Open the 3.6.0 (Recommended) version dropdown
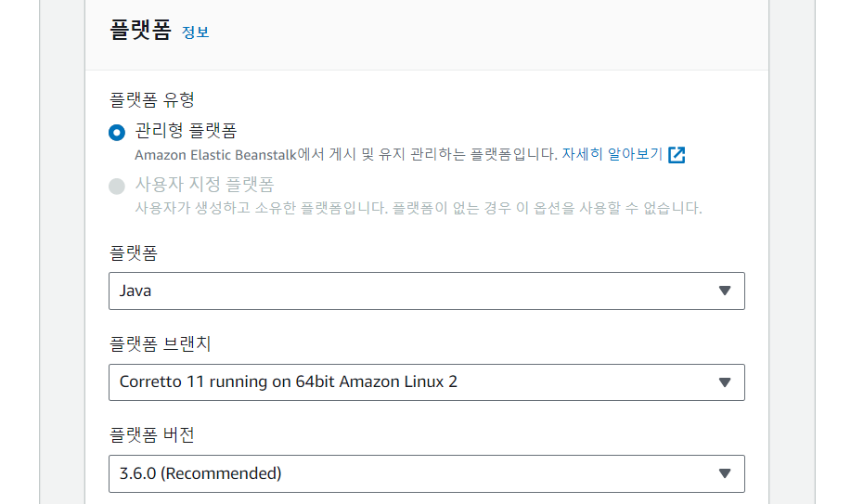Image resolution: width=851 pixels, height=504 pixels. coord(427,473)
